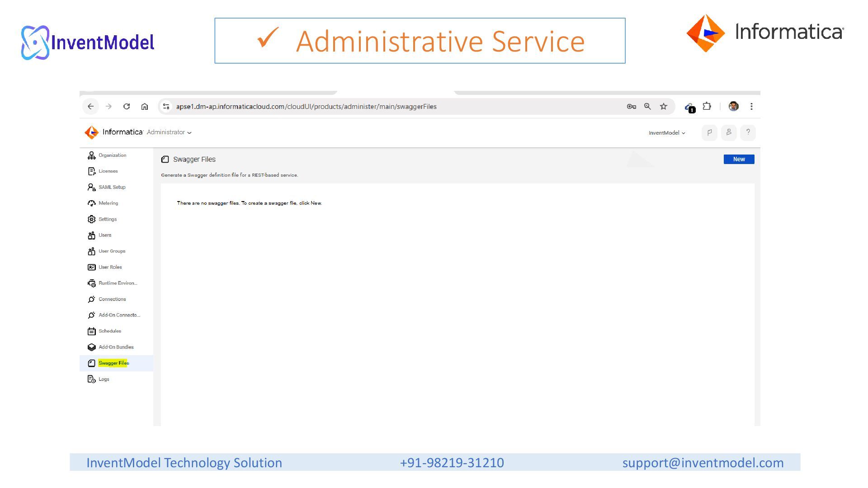The image size is (868, 488).
Task: Select the Schedules menu item
Action: click(x=110, y=331)
